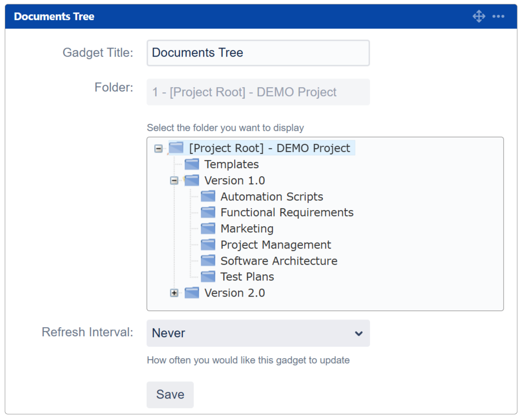This screenshot has height=420, width=524.
Task: Select the Templates folder in the tree
Action: click(232, 164)
